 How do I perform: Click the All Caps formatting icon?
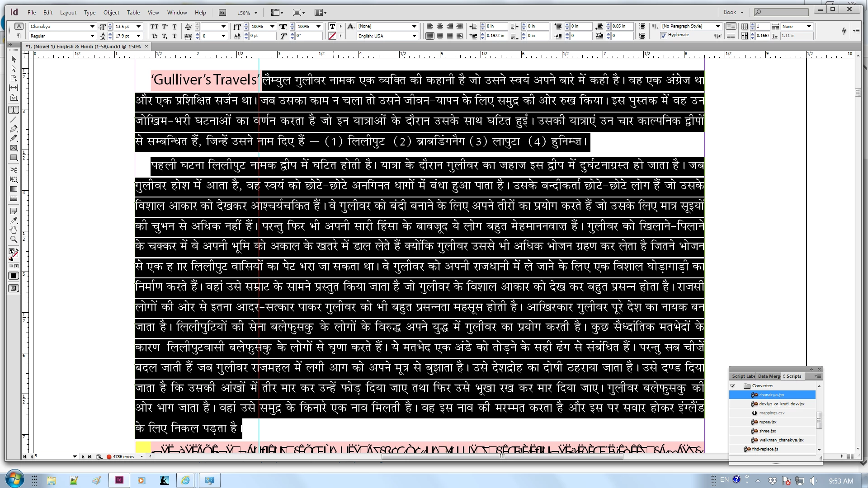155,27
